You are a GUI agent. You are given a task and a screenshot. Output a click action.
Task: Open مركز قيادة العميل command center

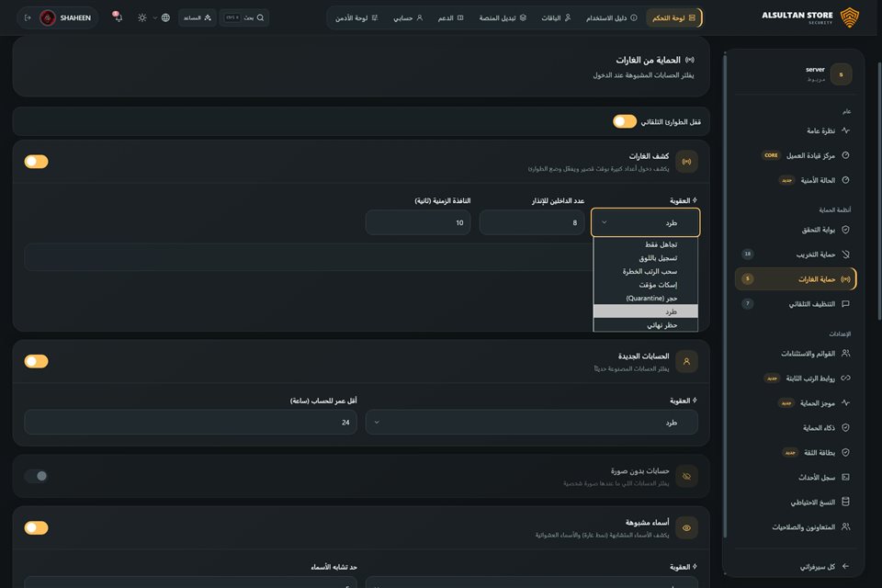pyautogui.click(x=794, y=155)
